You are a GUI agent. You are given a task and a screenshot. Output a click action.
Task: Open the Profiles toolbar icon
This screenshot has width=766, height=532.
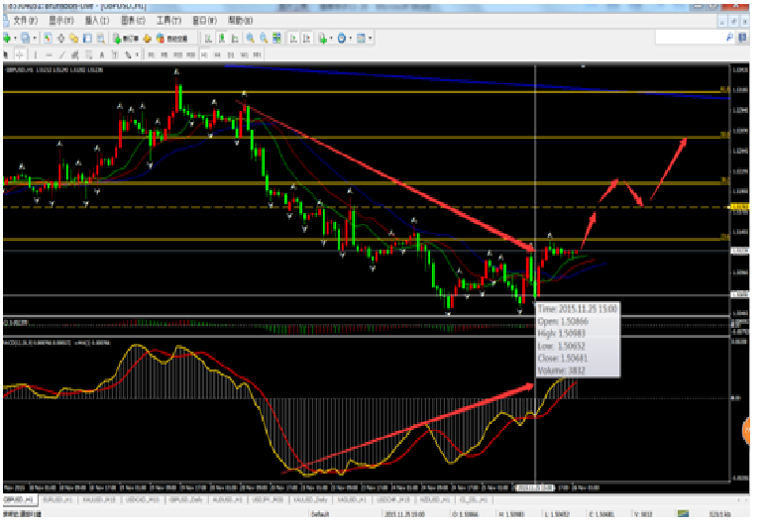pos(25,39)
